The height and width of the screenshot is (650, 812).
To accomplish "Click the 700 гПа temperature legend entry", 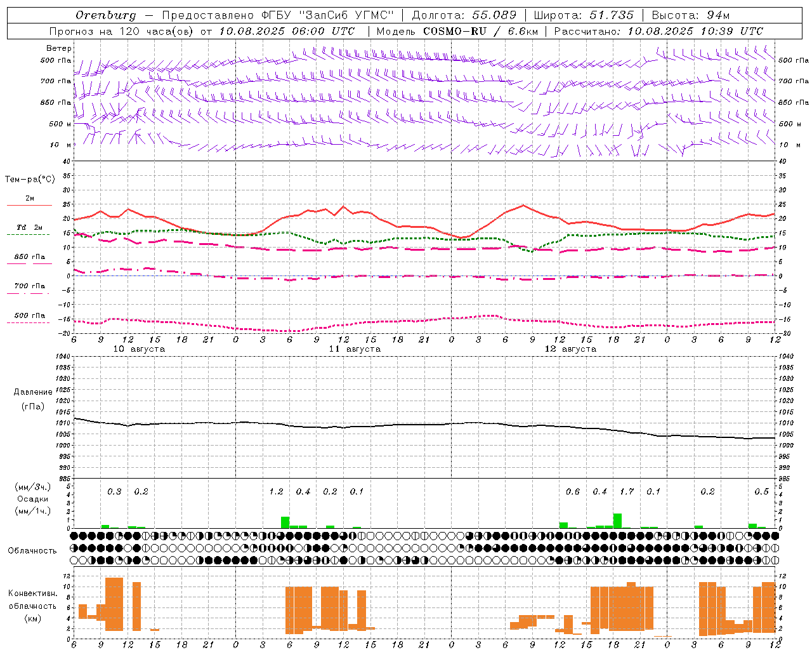I will pyautogui.click(x=29, y=286).
